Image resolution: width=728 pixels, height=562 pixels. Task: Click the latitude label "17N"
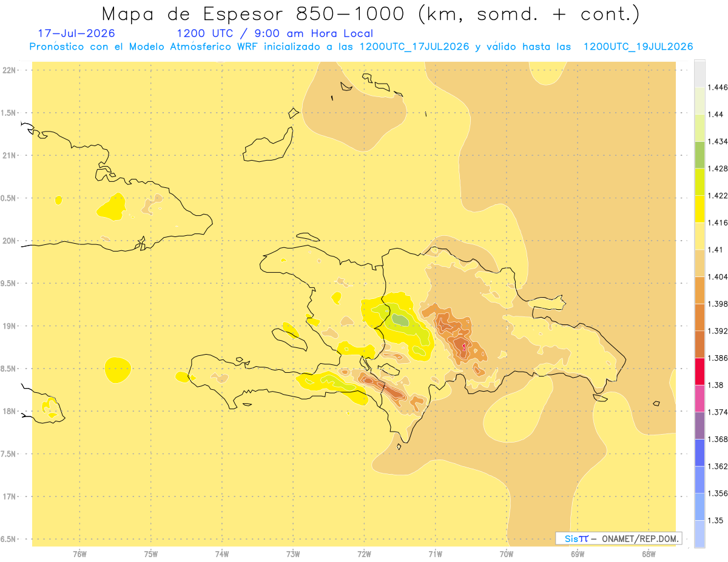tap(9, 497)
